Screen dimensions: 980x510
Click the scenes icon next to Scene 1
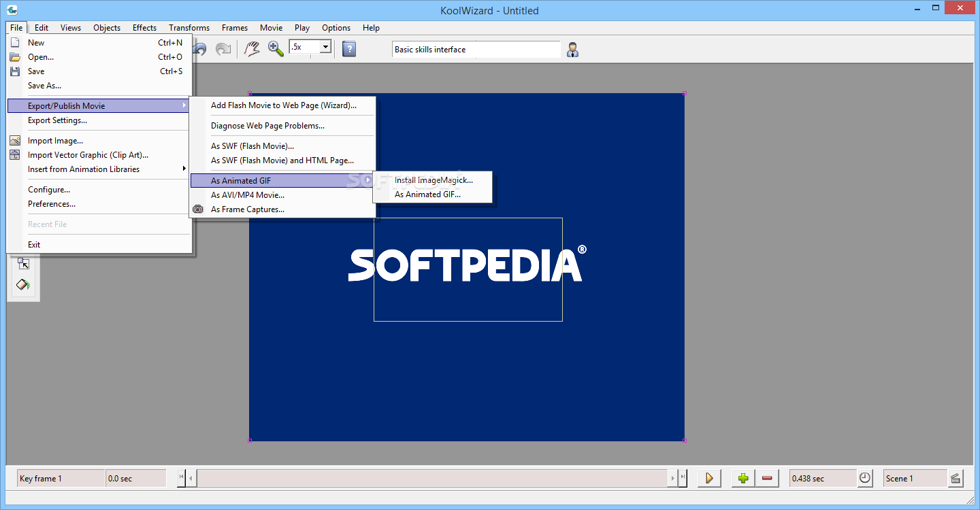pos(955,478)
